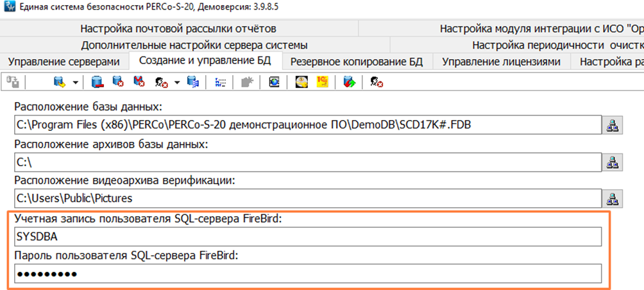
Task: Expand dropdown arrow beside user-with-red-cross icon
Action: point(176,83)
